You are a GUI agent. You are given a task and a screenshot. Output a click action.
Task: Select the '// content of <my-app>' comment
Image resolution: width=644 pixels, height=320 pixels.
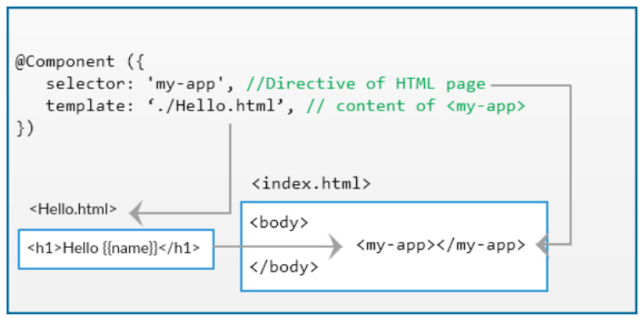(x=415, y=106)
